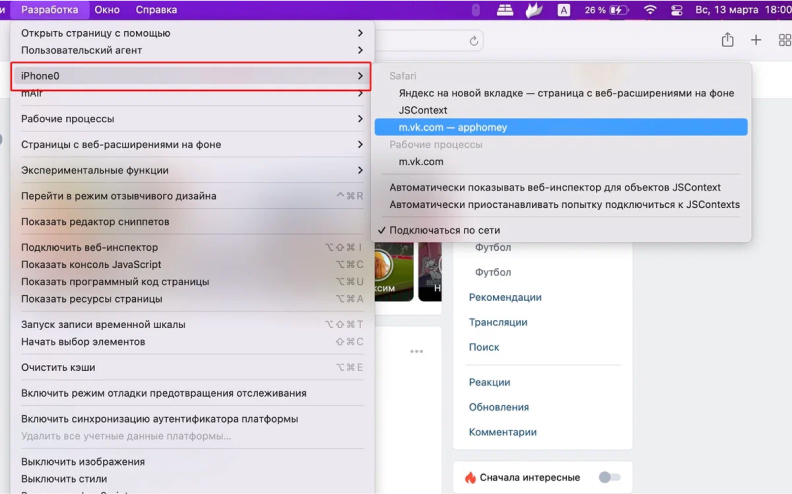The height and width of the screenshot is (494, 792).
Task: Choose Запуск записи временной шкалы
Action: click(x=192, y=325)
